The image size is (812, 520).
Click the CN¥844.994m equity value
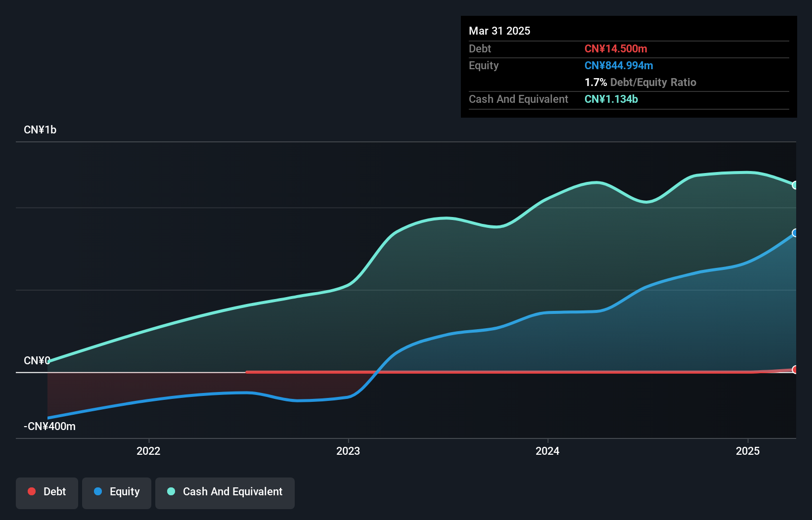619,66
